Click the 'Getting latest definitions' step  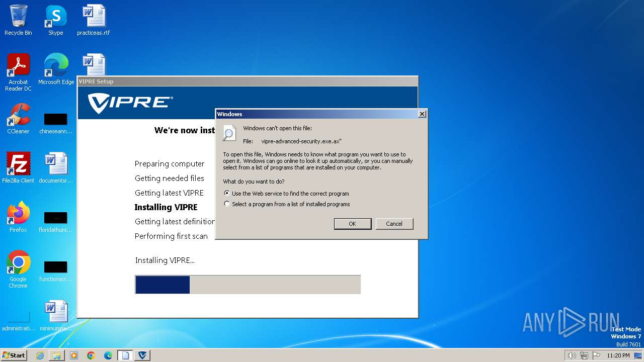coord(175,222)
